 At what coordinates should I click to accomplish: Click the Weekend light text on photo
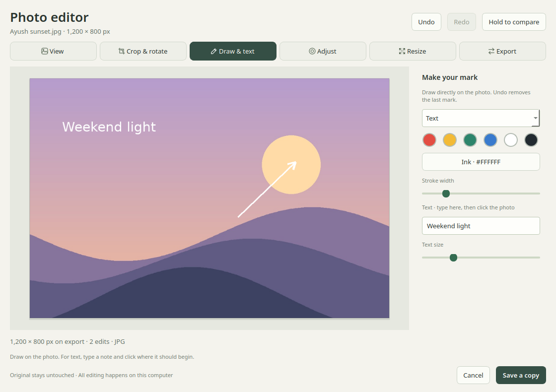tap(109, 127)
